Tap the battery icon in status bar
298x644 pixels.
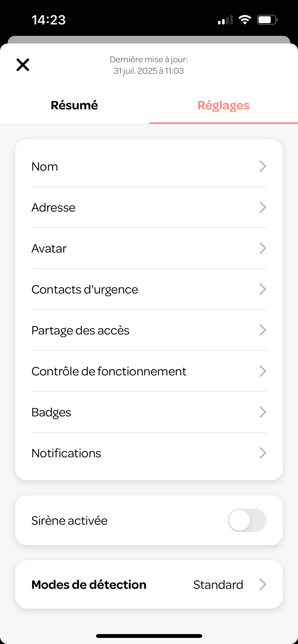[267, 20]
